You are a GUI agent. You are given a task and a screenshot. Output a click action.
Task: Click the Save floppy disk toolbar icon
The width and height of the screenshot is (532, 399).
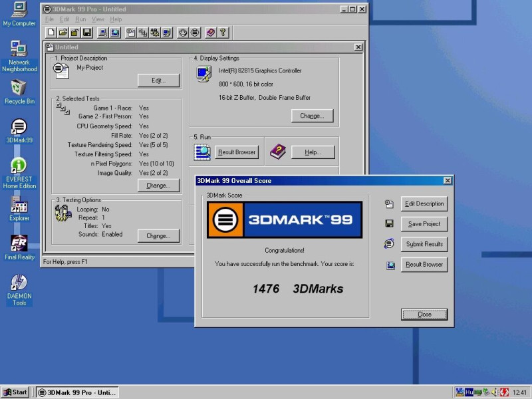87,33
